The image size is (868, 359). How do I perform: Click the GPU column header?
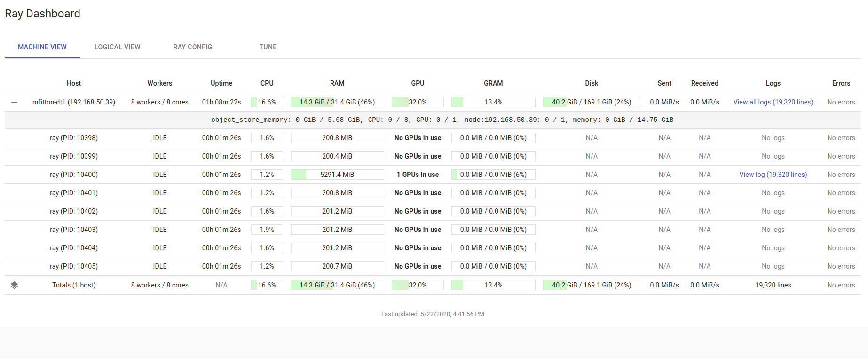point(418,83)
